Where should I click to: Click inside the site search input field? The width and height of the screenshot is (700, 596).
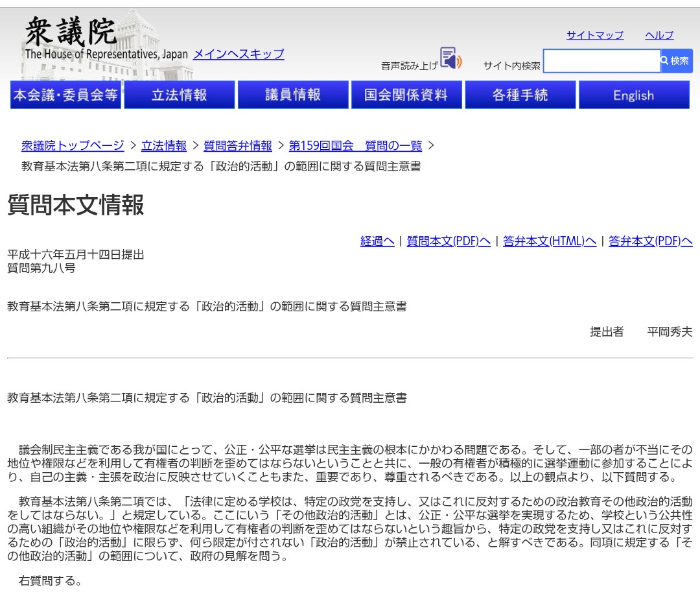coord(601,61)
